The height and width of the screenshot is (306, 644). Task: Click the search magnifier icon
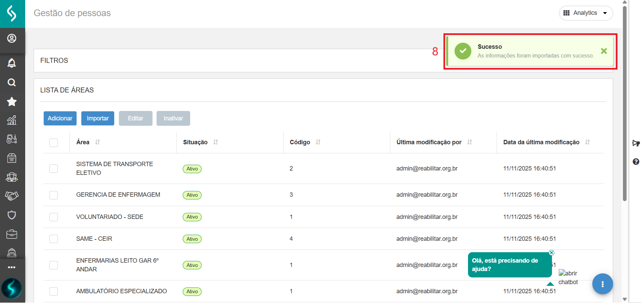(12, 82)
